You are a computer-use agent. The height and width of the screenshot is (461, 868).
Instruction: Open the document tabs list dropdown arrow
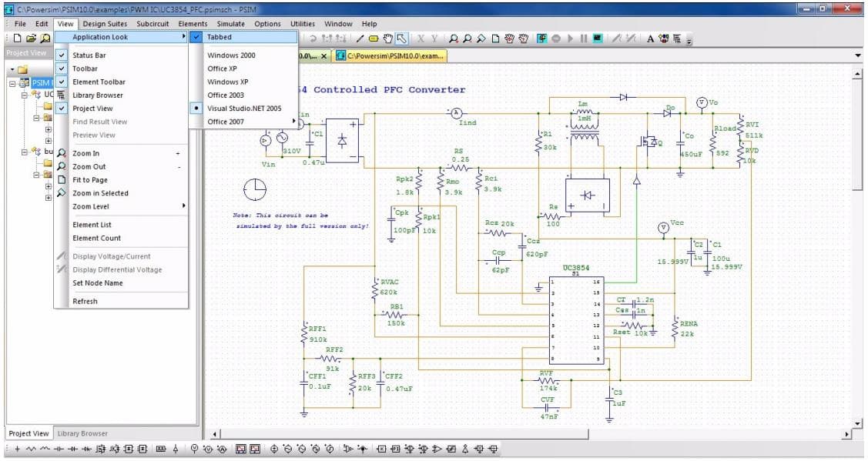(x=858, y=56)
